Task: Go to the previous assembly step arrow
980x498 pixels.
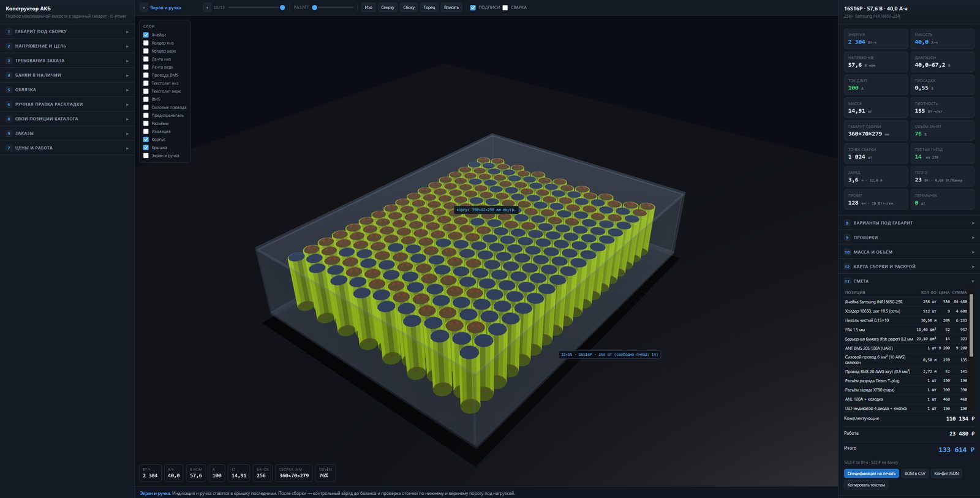Action: [144, 7]
